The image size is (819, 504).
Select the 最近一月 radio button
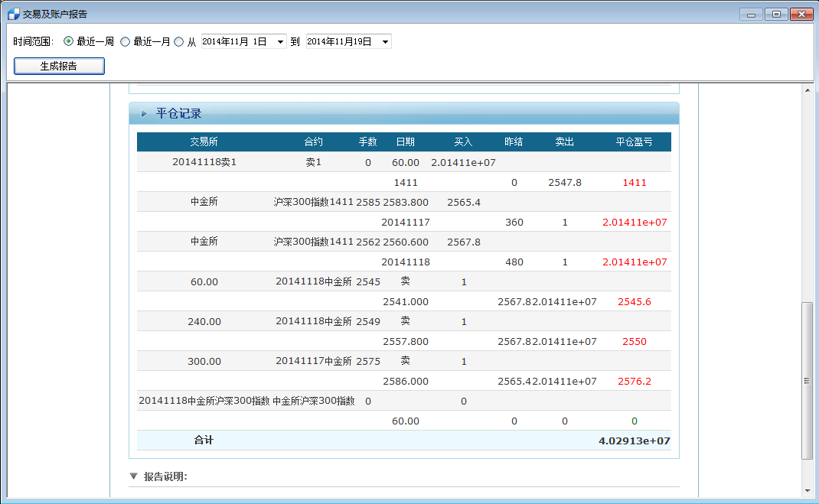click(123, 41)
